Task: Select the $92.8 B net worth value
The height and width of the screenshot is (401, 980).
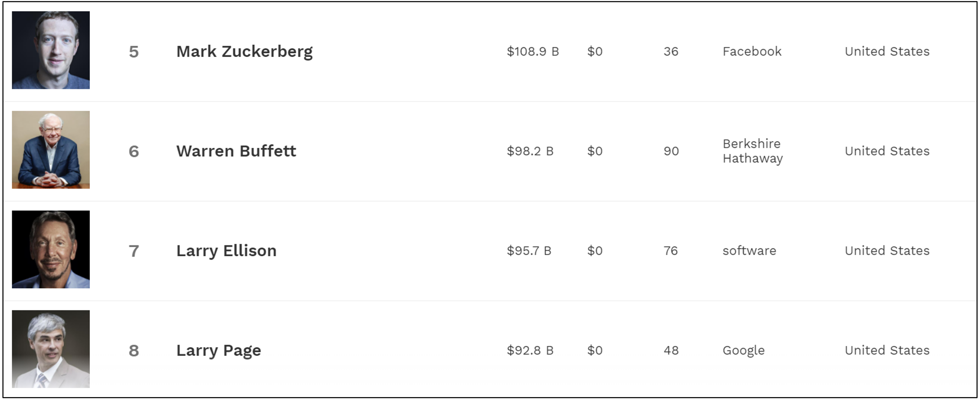Action: [530, 350]
